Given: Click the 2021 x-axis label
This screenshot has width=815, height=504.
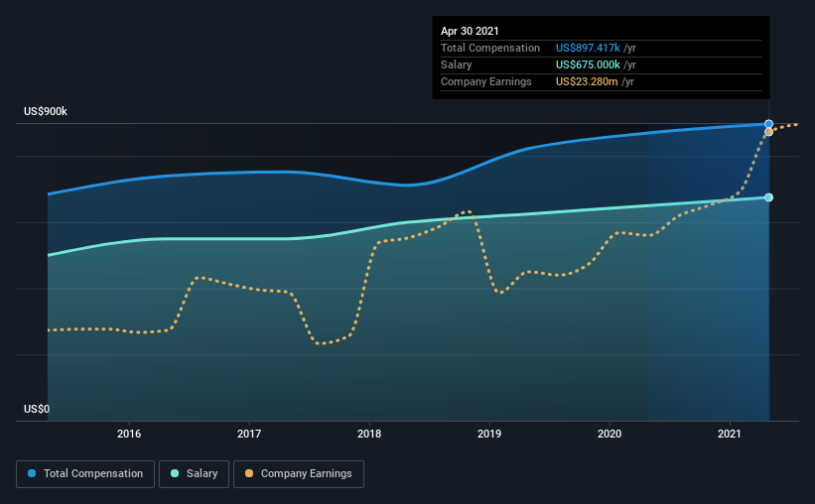Looking at the screenshot, I should point(730,434).
